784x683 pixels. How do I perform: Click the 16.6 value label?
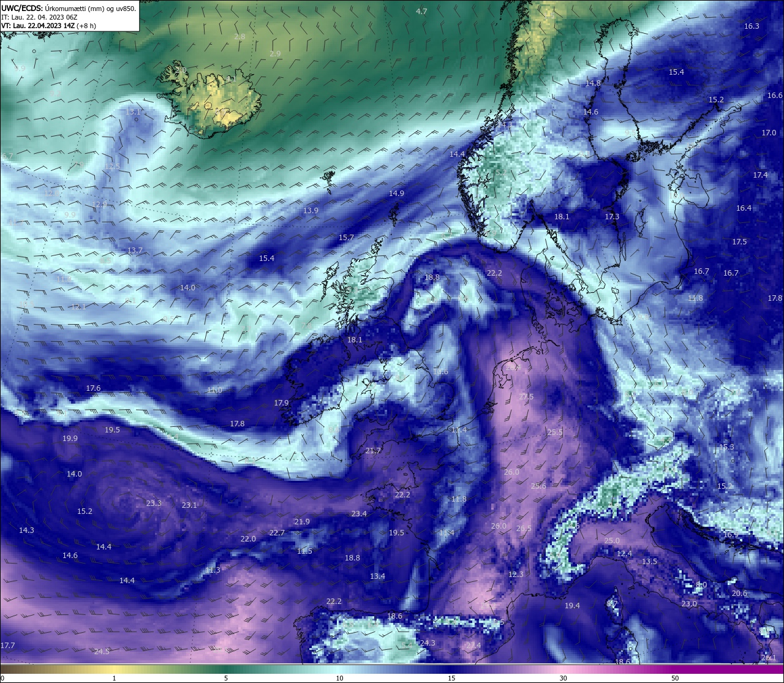click(775, 96)
